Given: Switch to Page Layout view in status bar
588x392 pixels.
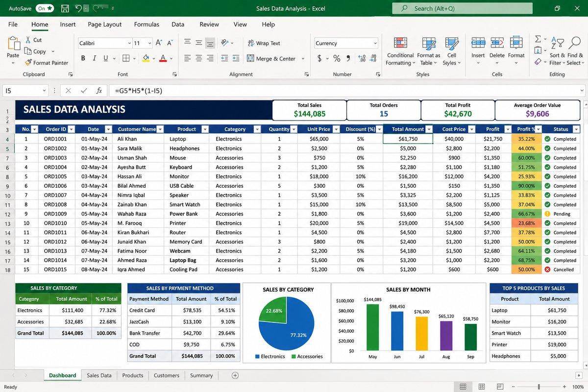Looking at the screenshot, I should [x=482, y=387].
